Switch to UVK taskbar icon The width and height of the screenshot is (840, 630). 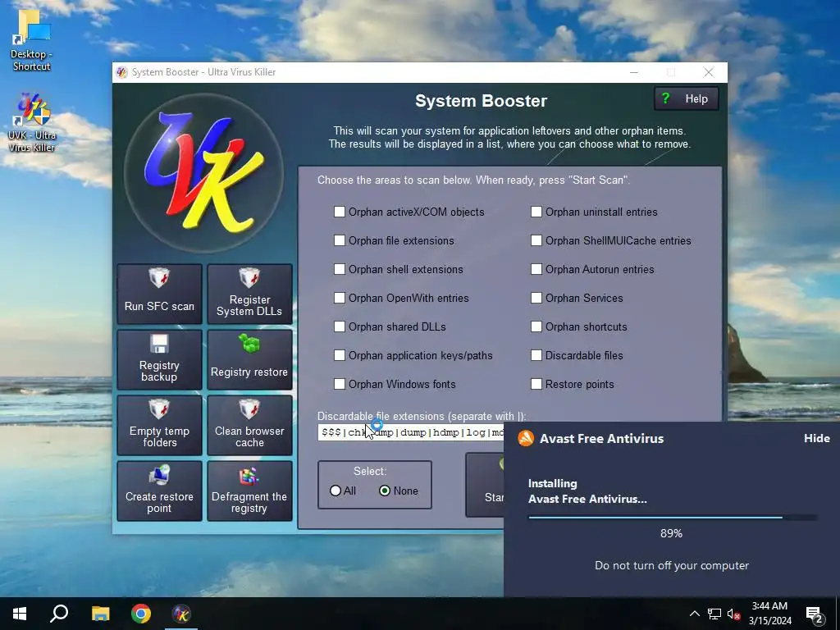pos(181,614)
